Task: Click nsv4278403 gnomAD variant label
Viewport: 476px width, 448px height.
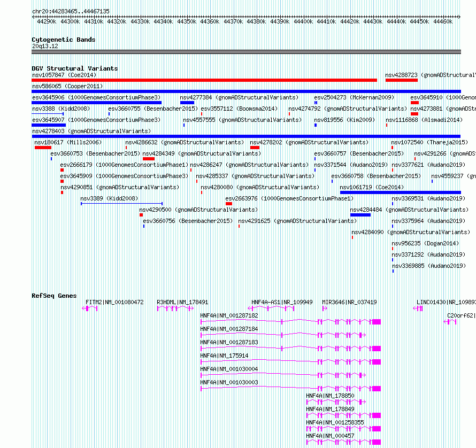Action: [x=91, y=131]
